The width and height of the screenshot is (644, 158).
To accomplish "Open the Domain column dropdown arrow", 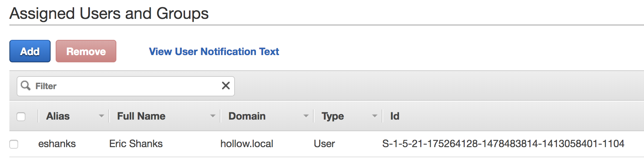I will 306,116.
